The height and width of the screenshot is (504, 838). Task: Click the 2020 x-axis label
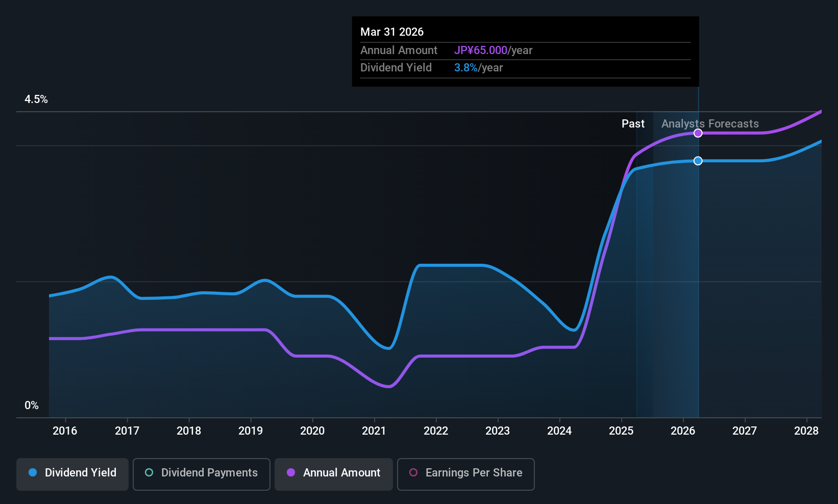312,431
